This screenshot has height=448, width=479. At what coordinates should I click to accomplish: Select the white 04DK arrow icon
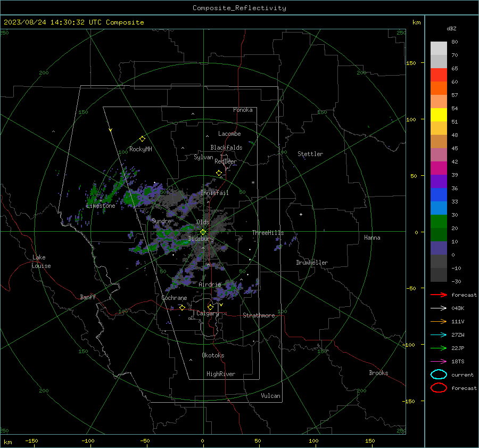click(439, 308)
